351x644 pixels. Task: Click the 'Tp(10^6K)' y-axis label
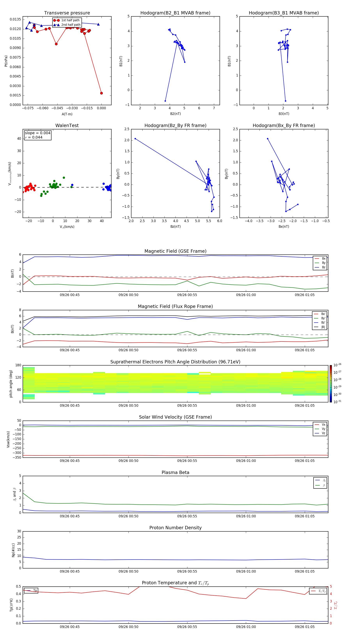pos(11,605)
